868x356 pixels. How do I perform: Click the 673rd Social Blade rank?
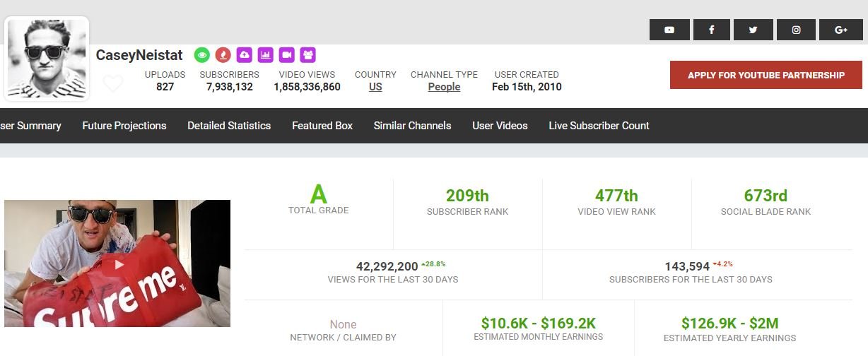766,196
